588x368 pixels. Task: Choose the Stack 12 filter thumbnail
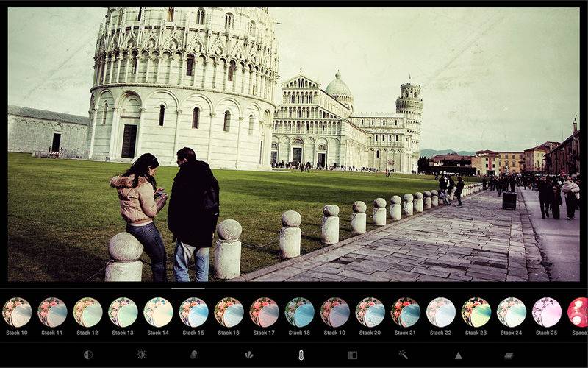(x=87, y=312)
